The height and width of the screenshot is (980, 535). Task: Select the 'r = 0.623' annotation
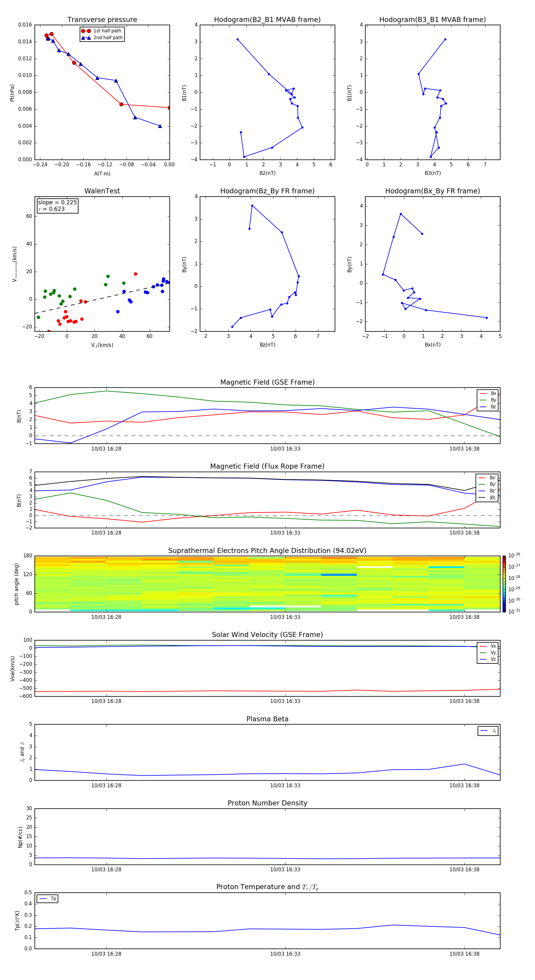51,209
